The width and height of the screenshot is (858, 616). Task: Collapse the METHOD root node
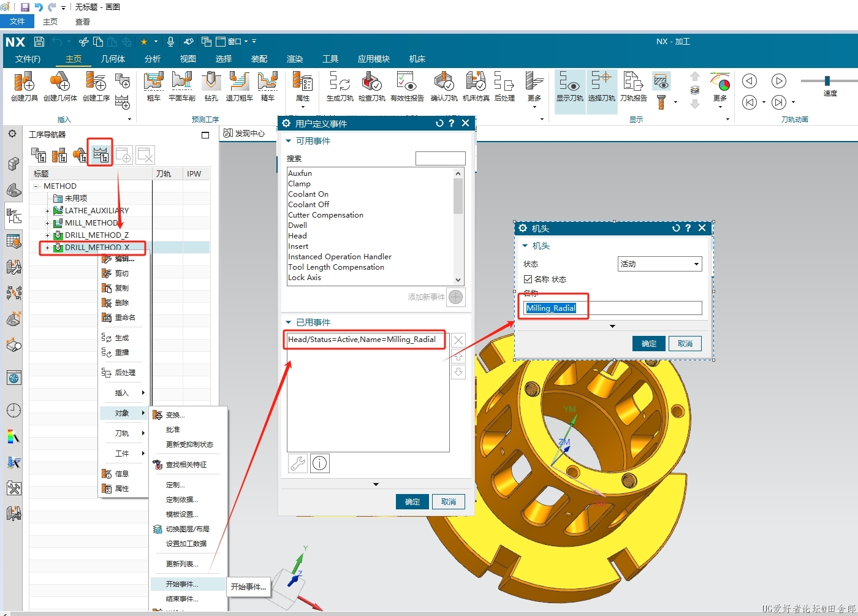pyautogui.click(x=36, y=186)
